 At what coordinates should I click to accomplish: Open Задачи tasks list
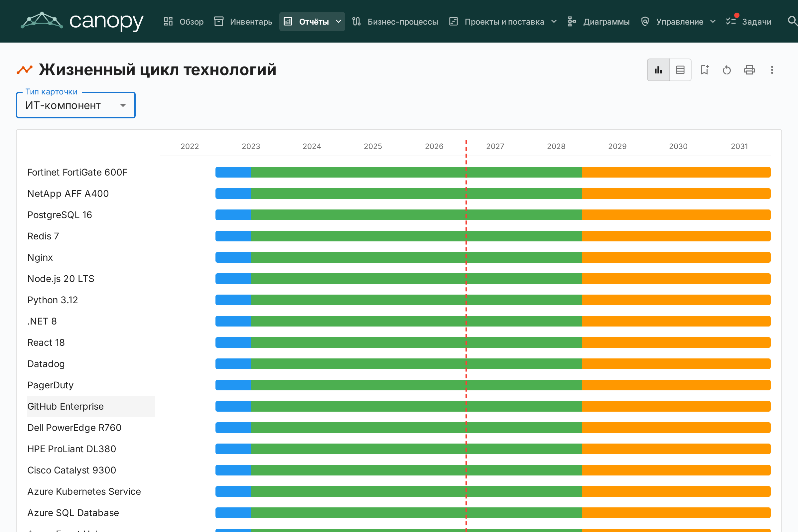[748, 22]
